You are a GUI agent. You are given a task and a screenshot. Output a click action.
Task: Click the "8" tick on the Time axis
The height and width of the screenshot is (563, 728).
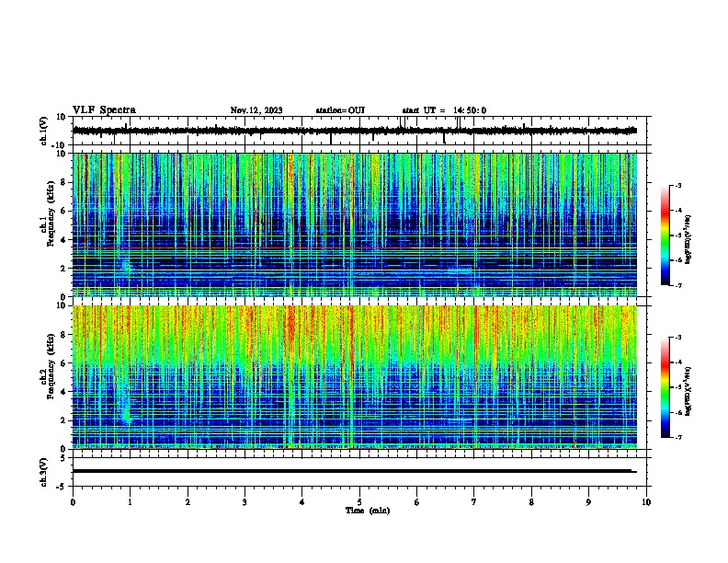pyautogui.click(x=531, y=502)
